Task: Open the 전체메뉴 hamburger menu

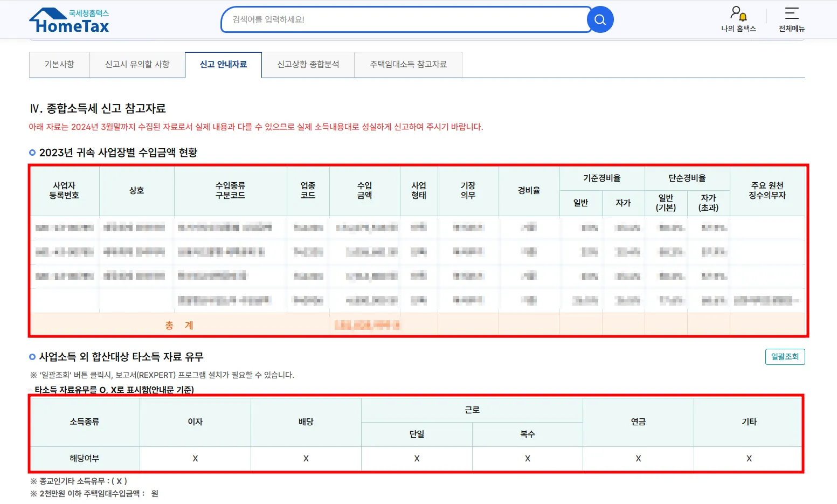Action: (791, 20)
